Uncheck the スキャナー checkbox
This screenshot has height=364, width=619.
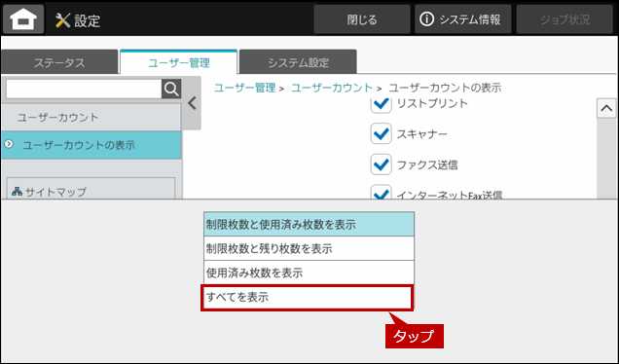pyautogui.click(x=381, y=133)
